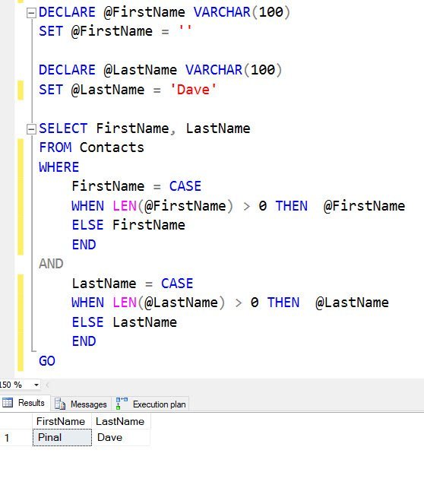Collapse the SELECT statement code block
The image size is (424, 504).
31,129
